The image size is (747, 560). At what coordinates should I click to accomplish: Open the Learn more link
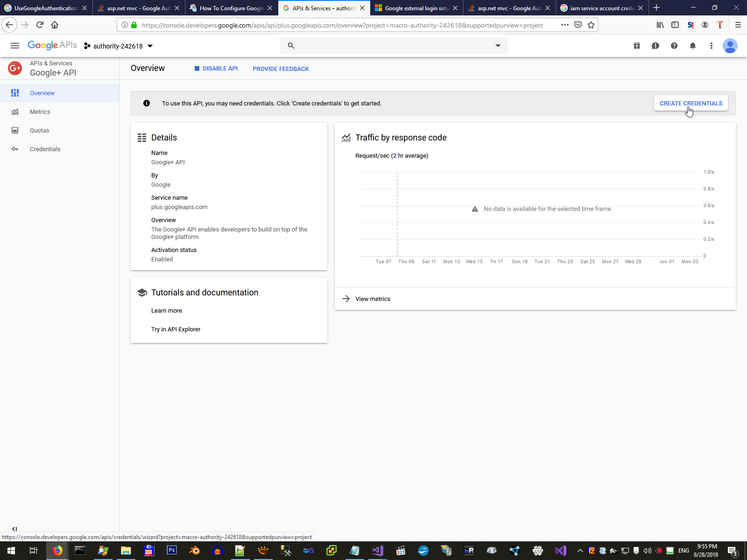[167, 310]
